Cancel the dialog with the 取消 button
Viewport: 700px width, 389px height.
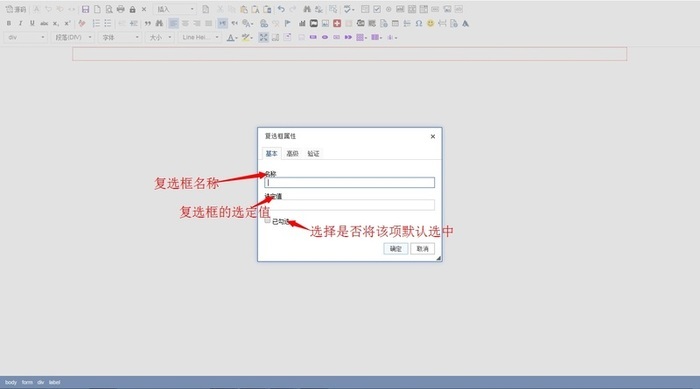pyautogui.click(x=422, y=249)
